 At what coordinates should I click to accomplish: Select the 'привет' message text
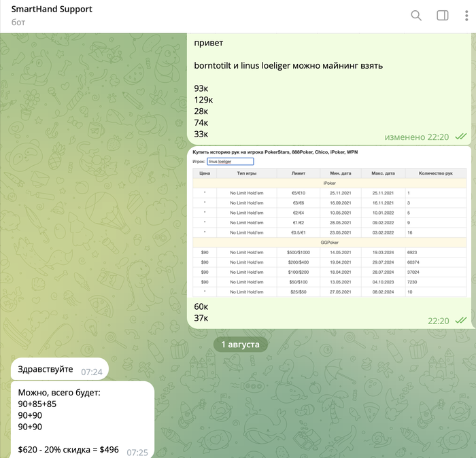pos(209,43)
